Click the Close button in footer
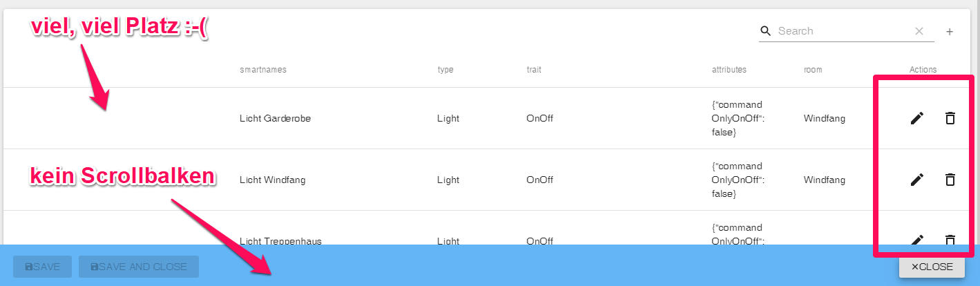Image resolution: width=980 pixels, height=286 pixels. click(932, 267)
